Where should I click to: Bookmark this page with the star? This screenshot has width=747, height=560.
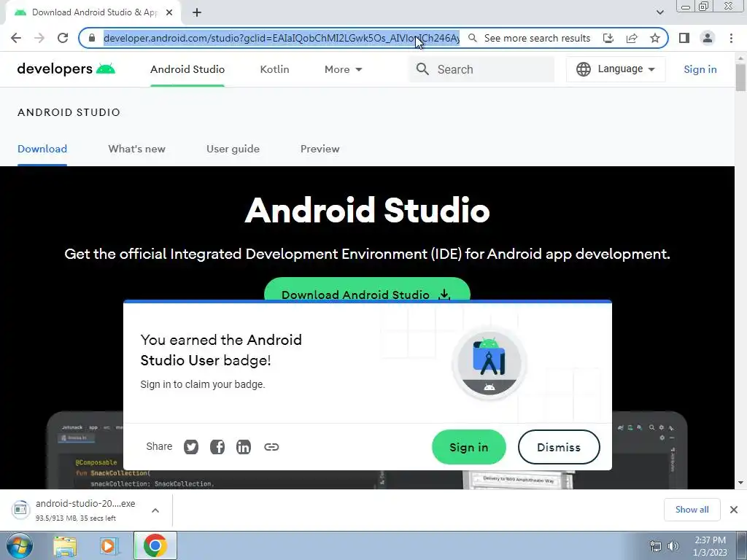click(655, 38)
